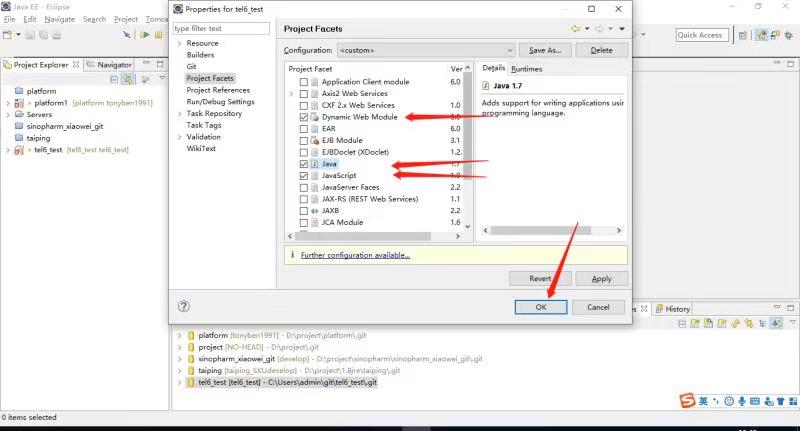Click the Skip All Breakpoints toolbar icon

(x=127, y=35)
